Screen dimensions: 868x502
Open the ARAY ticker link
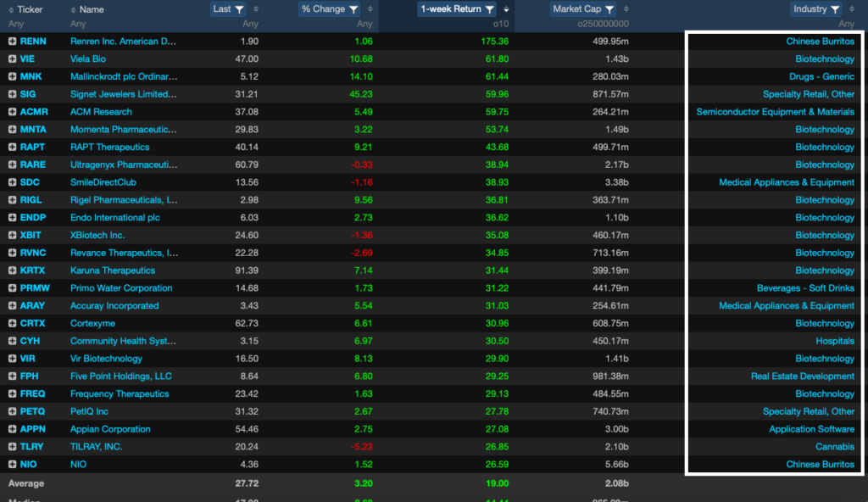[33, 306]
